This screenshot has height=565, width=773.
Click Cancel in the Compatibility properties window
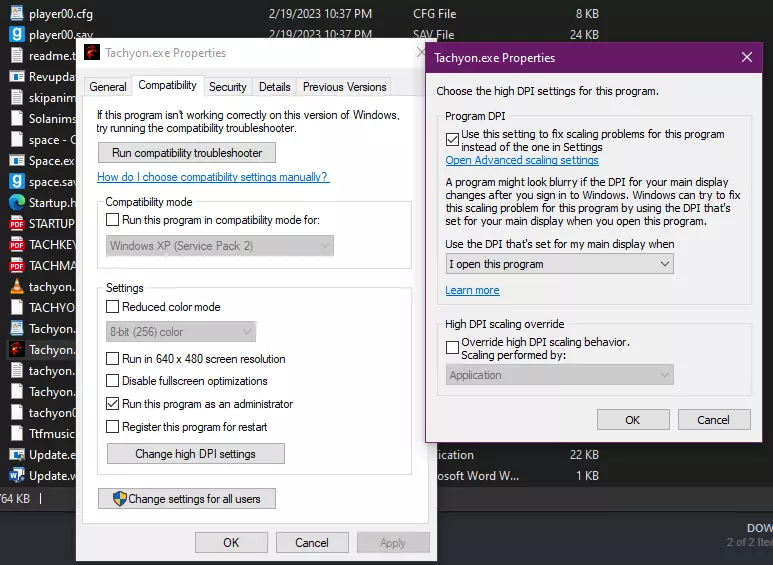click(x=312, y=542)
